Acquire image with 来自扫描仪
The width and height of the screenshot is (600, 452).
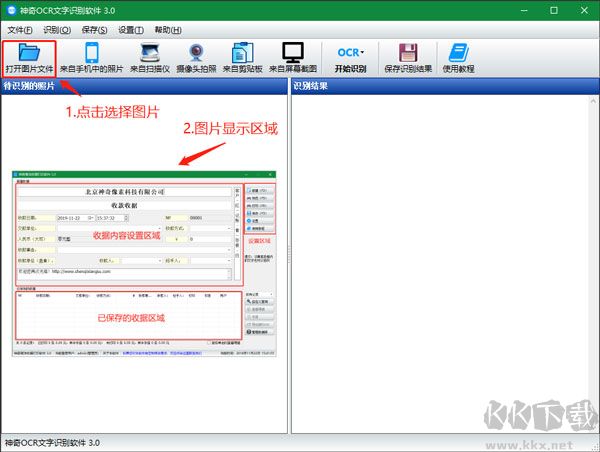(150, 58)
